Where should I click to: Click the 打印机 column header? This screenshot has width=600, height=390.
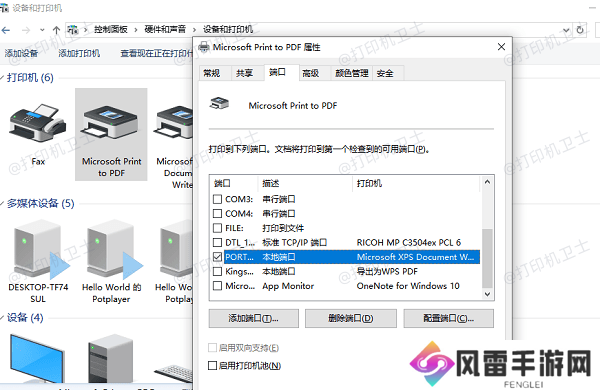coord(416,183)
